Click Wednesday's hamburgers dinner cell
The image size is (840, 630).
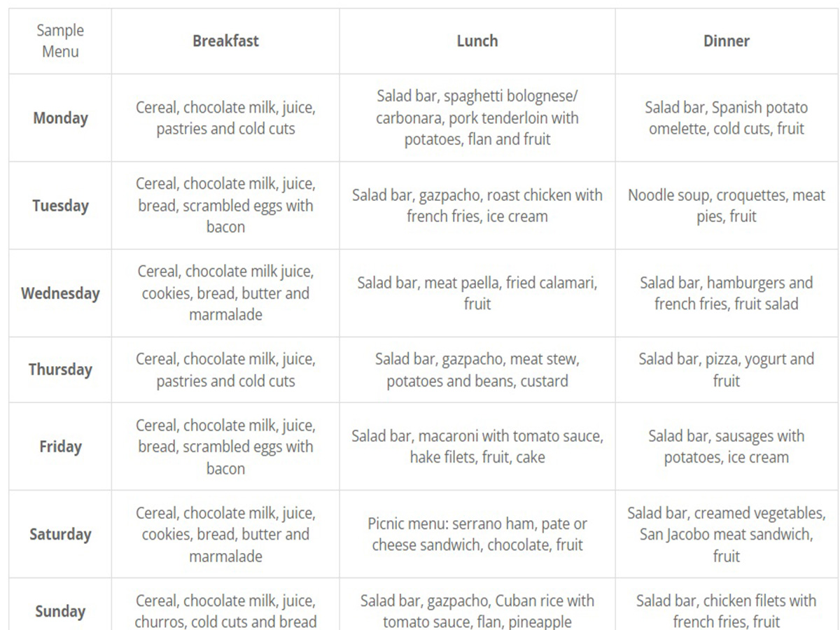[727, 293]
